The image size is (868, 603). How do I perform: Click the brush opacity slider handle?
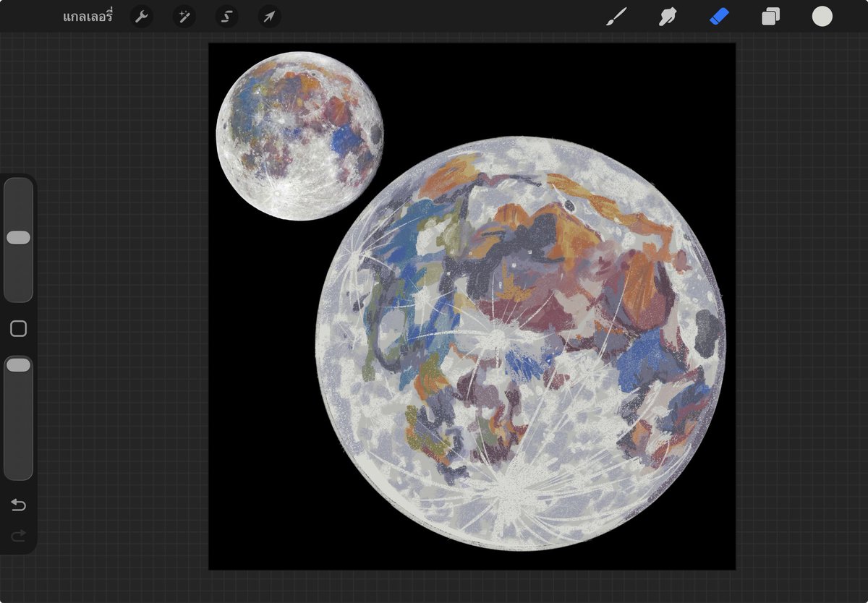coord(18,366)
